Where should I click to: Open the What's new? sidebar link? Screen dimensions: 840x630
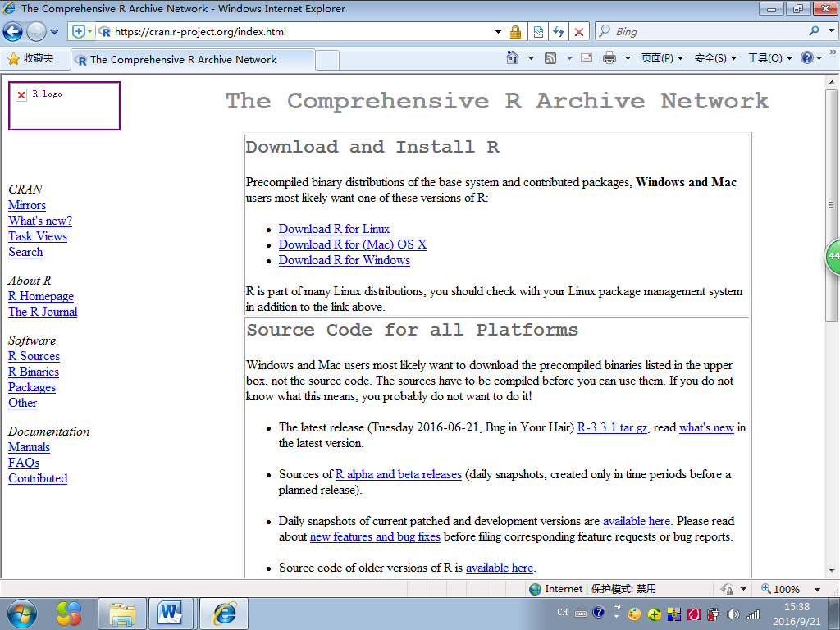tap(40, 221)
